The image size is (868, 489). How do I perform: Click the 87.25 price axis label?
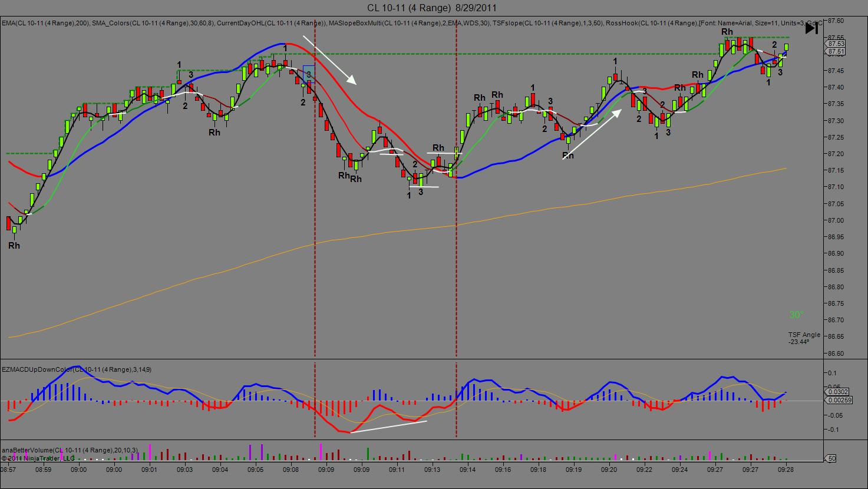836,137
